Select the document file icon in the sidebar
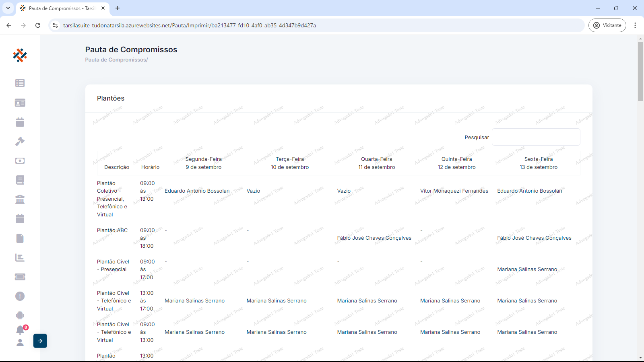Screen dimensions: 644x362 [x=20, y=238]
